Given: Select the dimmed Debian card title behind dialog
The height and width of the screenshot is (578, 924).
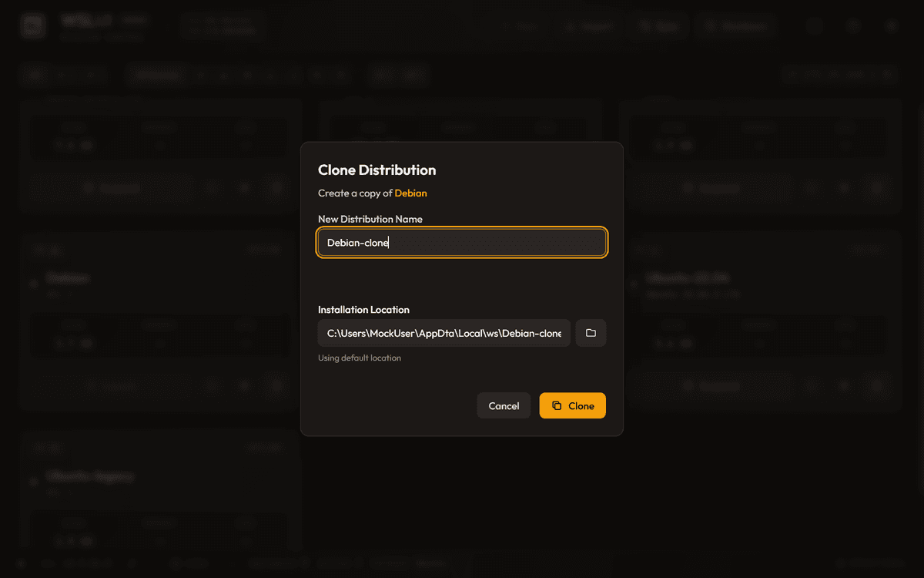Looking at the screenshot, I should (x=68, y=277).
